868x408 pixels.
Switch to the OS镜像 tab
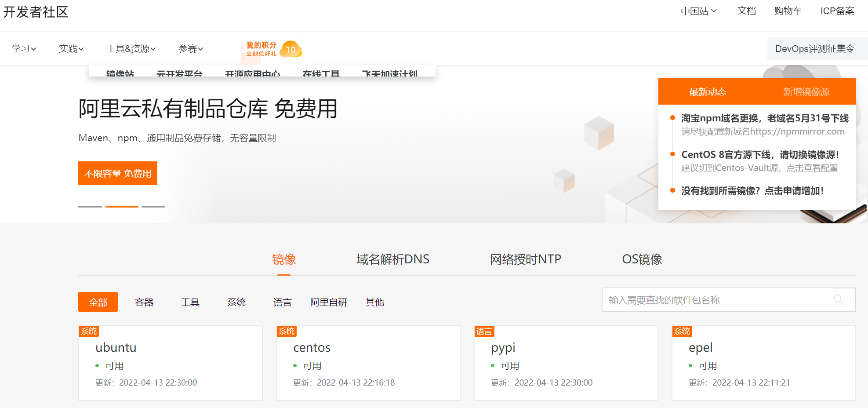pos(642,259)
